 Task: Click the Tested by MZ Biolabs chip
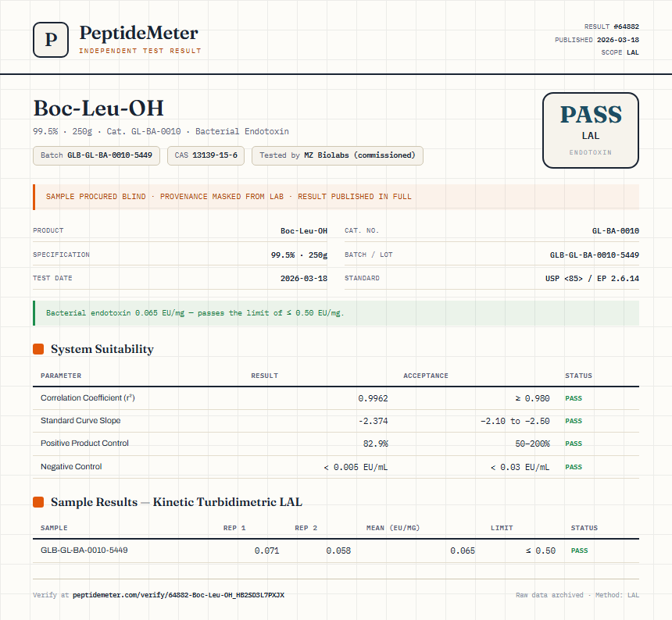(x=338, y=155)
